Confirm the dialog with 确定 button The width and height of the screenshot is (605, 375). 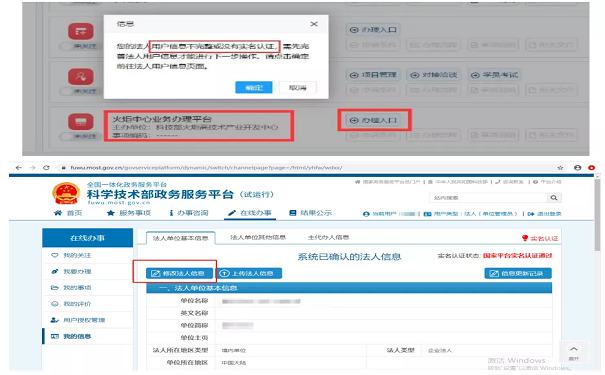coord(254,88)
